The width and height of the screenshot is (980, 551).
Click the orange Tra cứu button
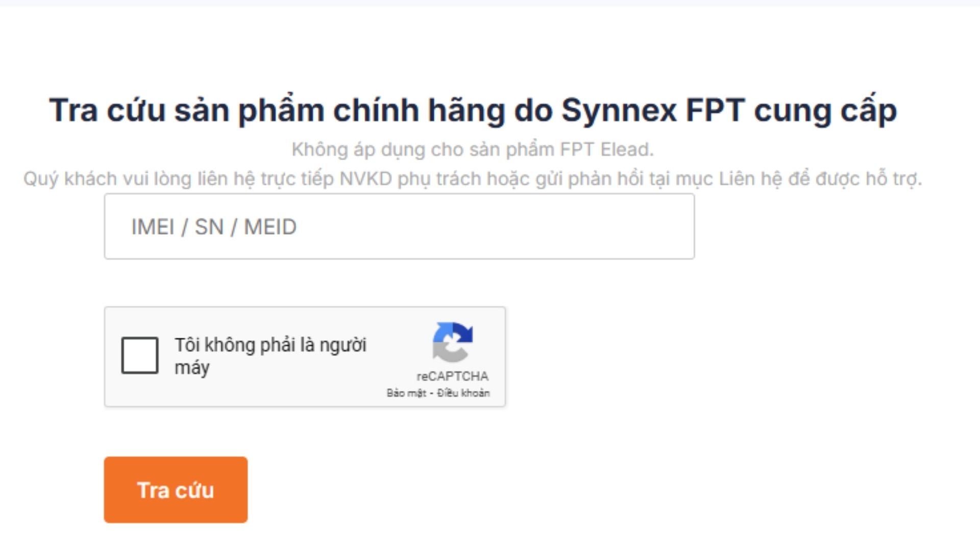(x=176, y=490)
